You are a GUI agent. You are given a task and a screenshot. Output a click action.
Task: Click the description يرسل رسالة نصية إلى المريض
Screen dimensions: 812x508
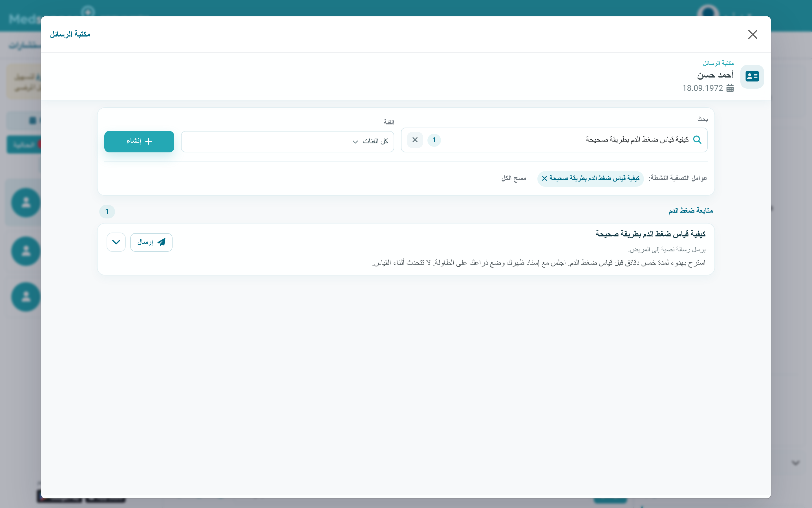[667, 250]
